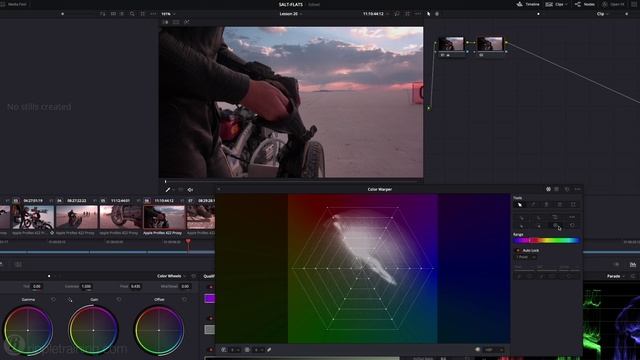Open the Point dropdown below Auto Lock
This screenshot has height=360, width=640.
(526, 257)
